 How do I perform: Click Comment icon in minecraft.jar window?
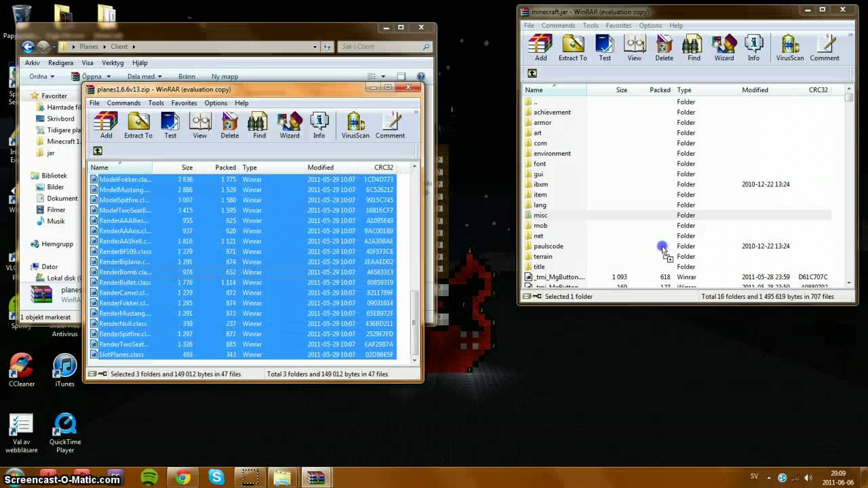point(825,47)
